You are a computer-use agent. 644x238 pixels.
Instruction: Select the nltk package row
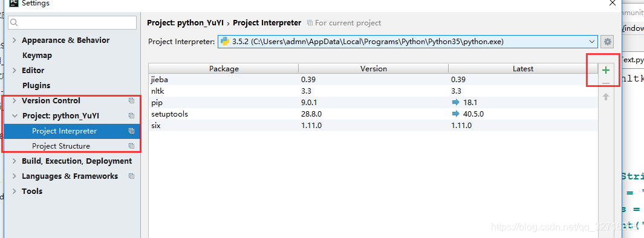point(373,91)
